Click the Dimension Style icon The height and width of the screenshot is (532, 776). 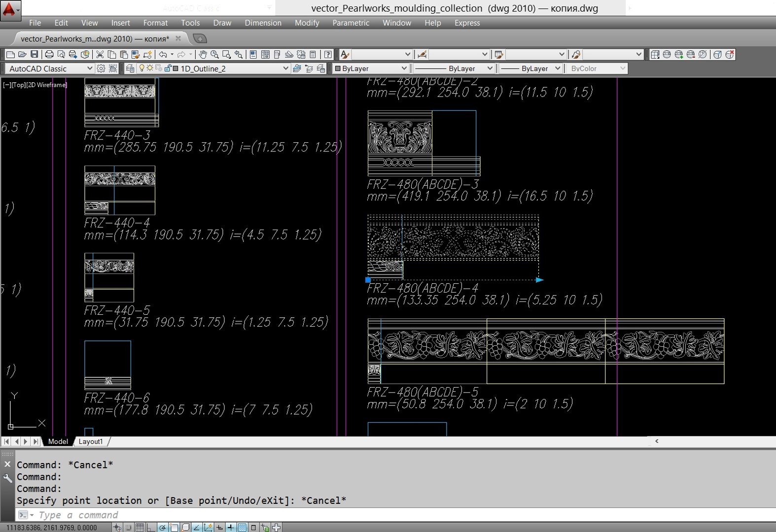422,54
